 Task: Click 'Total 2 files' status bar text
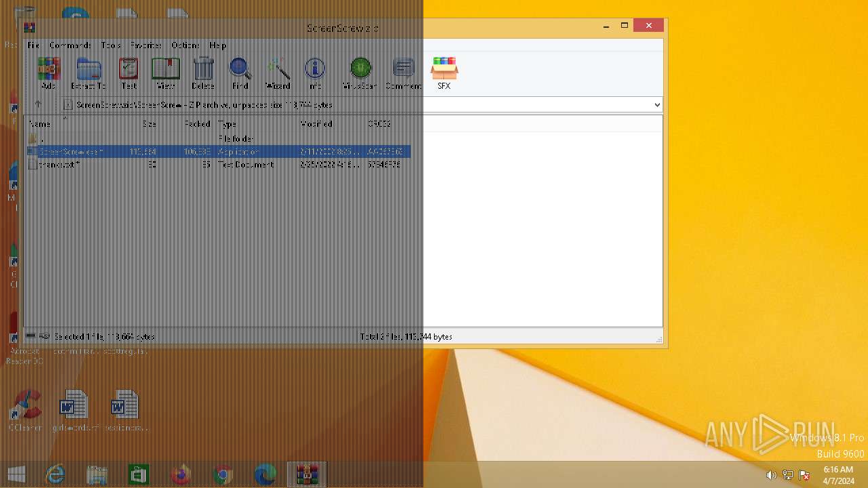[407, 337]
